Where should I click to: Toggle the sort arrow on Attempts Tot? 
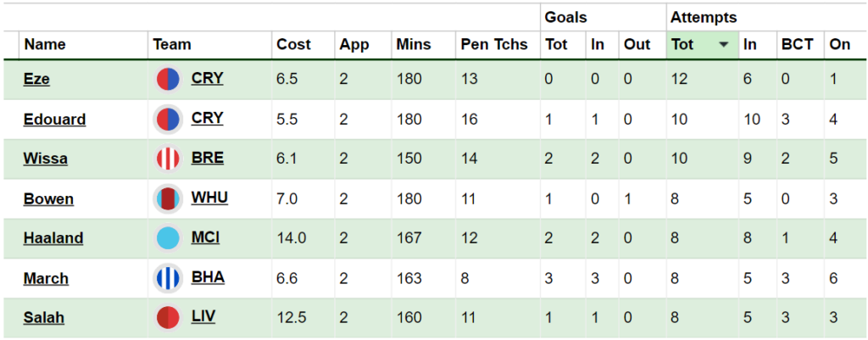(724, 45)
